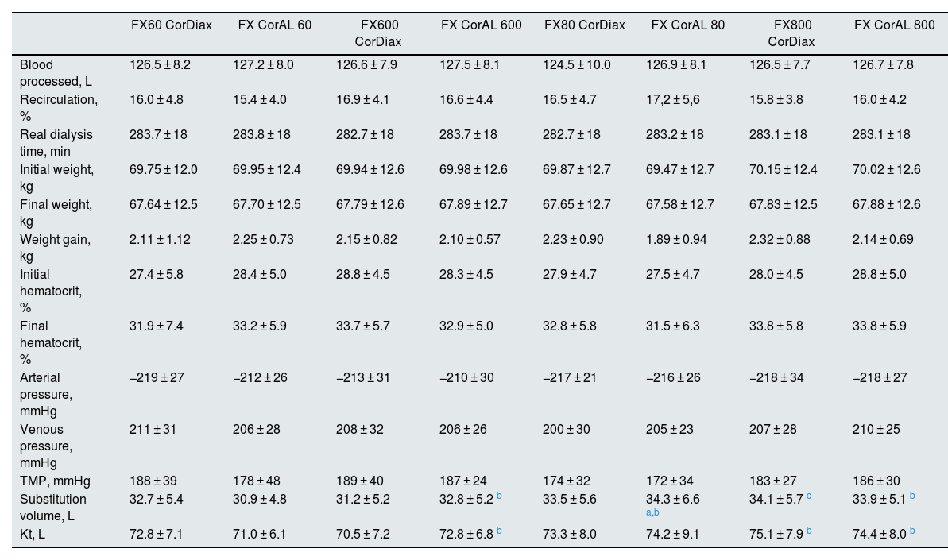The width and height of the screenshot is (948, 560).
Task: Select the Venous pressure, mmHg row label
Action: [44, 446]
